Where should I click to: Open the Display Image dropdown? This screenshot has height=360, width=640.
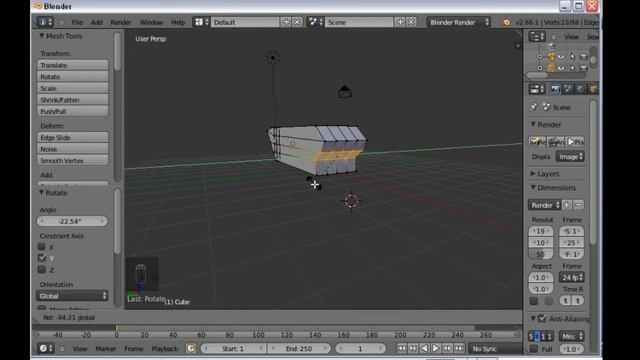click(x=570, y=157)
